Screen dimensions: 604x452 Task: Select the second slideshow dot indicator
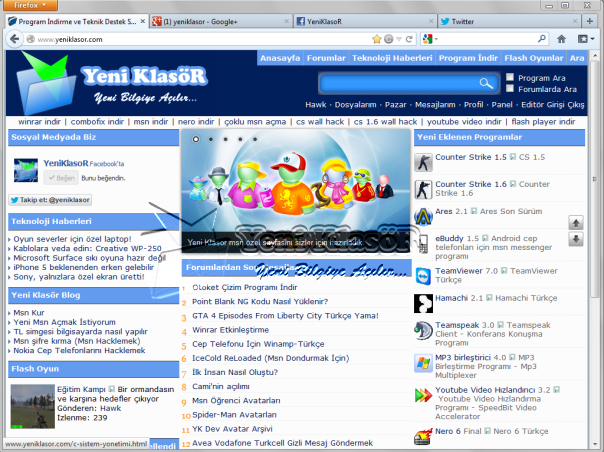[x=210, y=139]
